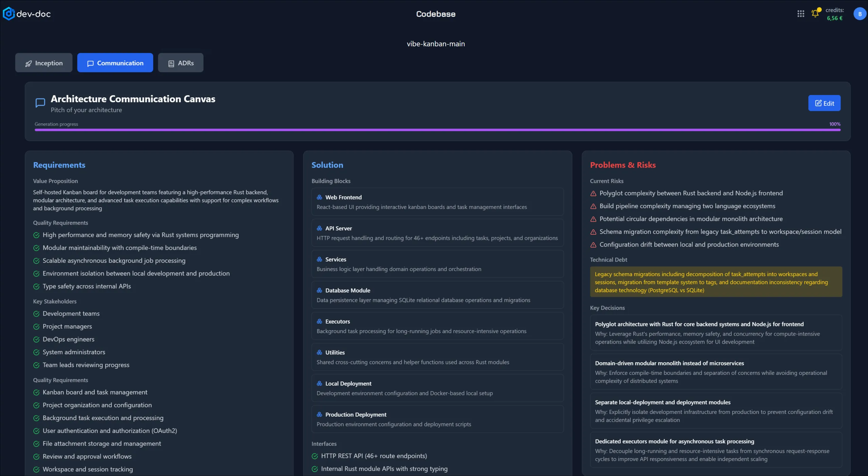Screen dimensions: 868x476
Task: Click the API Server block icon
Action: tap(319, 228)
